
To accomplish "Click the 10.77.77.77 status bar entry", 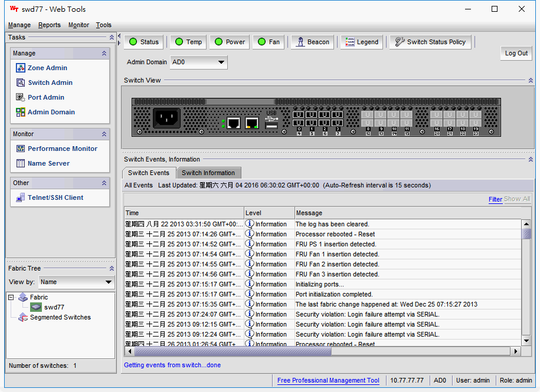I will pyautogui.click(x=407, y=380).
